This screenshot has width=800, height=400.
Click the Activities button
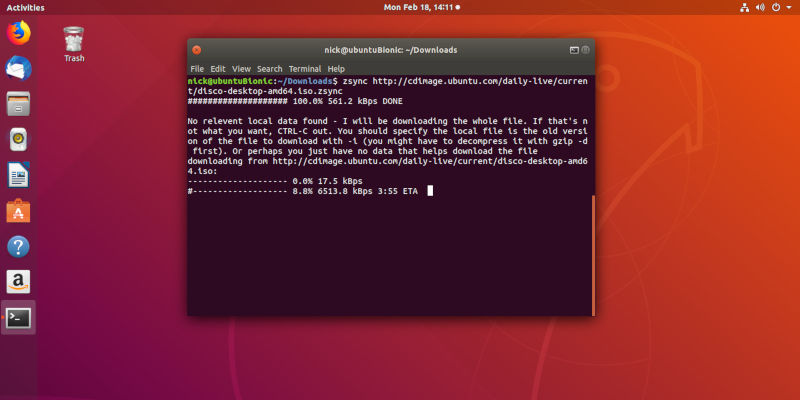pyautogui.click(x=26, y=8)
